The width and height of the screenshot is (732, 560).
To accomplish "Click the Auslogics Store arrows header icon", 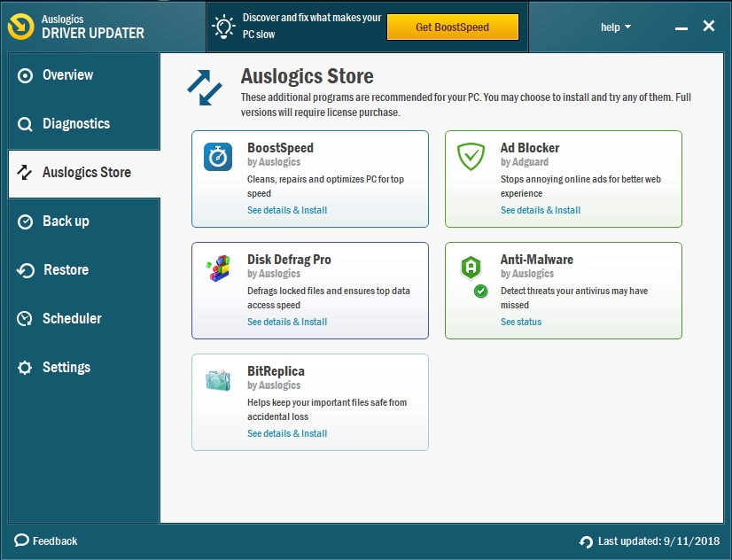I will click(x=205, y=87).
